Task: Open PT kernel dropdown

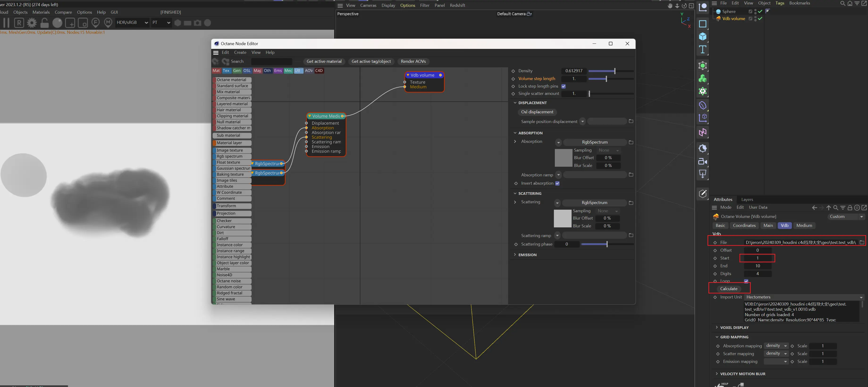Action: 161,23
